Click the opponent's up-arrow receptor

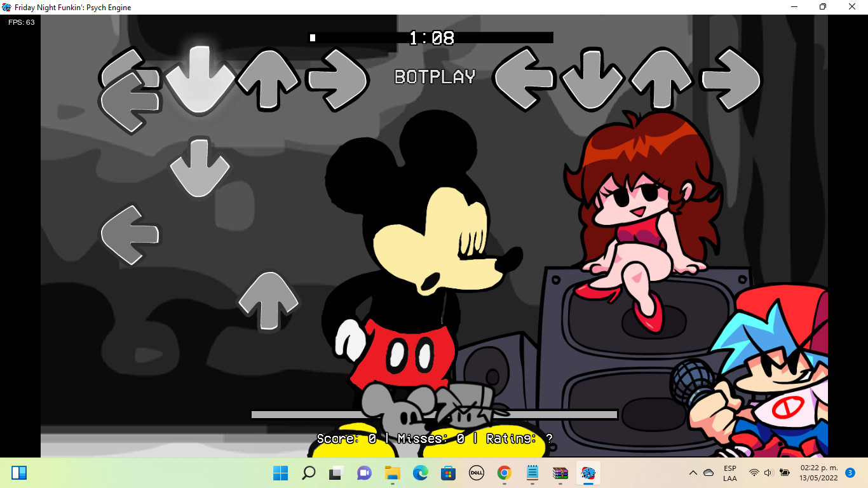tap(268, 79)
